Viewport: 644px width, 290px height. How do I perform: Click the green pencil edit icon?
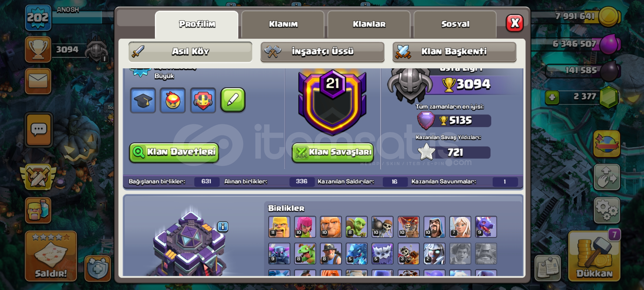tap(233, 100)
